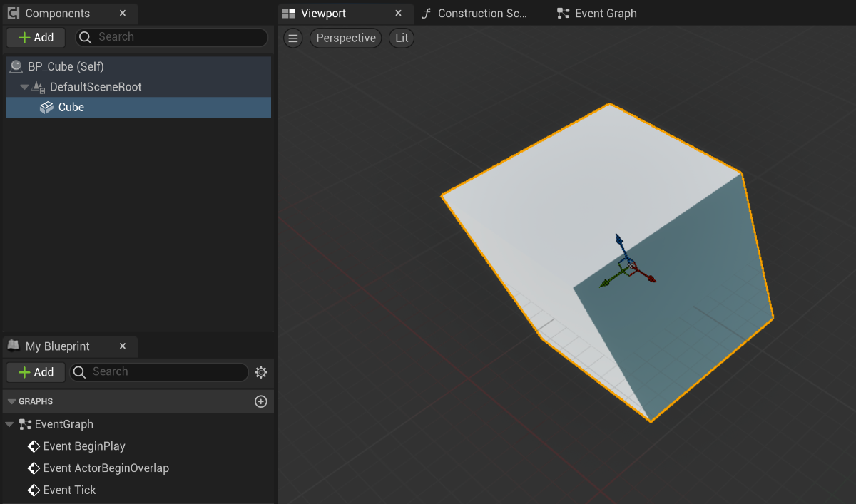Add a new graph with plus icon
This screenshot has width=856, height=504.
click(261, 401)
